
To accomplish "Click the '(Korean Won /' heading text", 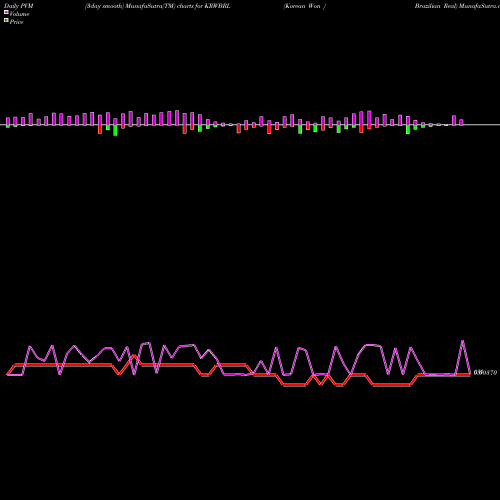I will (304, 6).
